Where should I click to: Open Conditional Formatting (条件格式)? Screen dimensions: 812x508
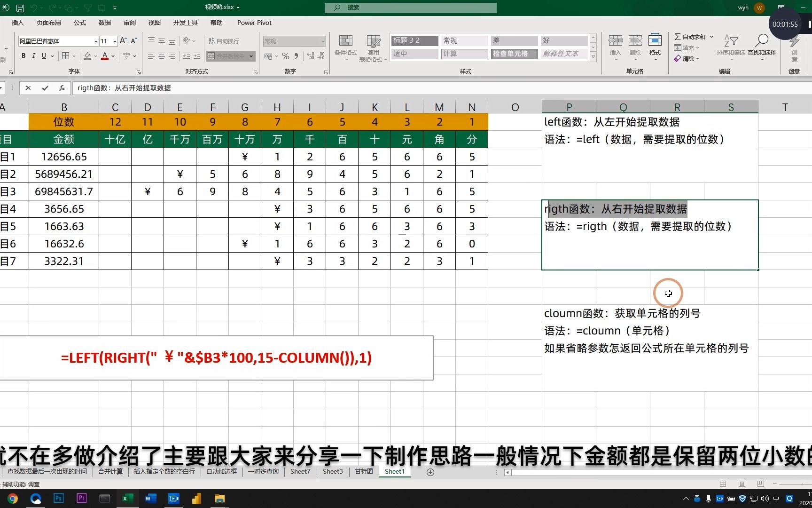click(x=346, y=48)
